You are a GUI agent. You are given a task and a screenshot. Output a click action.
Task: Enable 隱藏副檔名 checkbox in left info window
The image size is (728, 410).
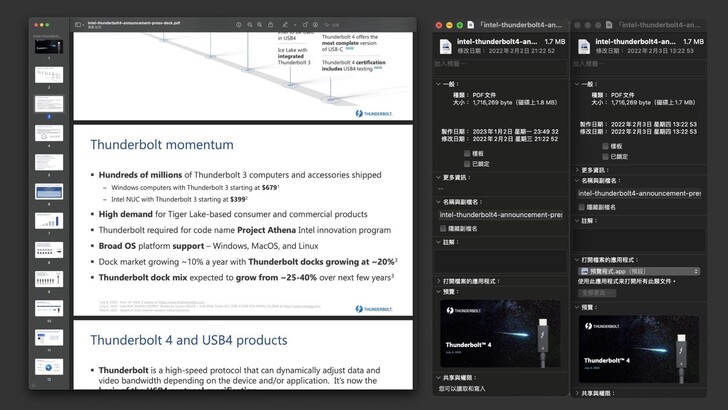pos(443,228)
